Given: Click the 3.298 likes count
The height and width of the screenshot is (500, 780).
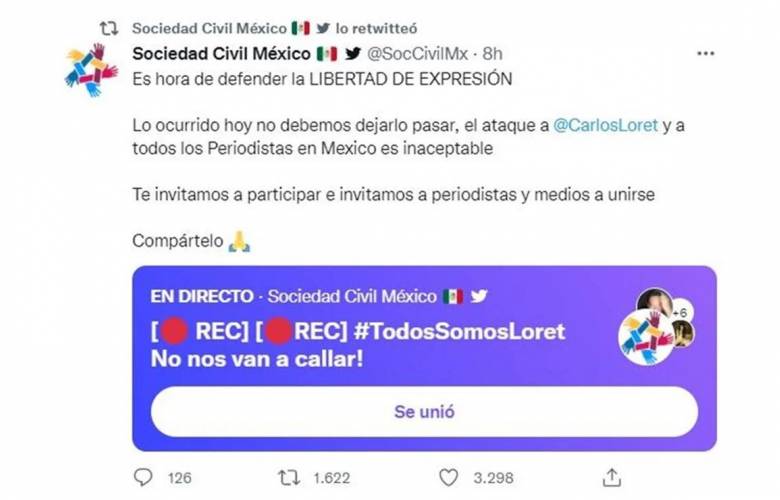Looking at the screenshot, I should [x=493, y=477].
